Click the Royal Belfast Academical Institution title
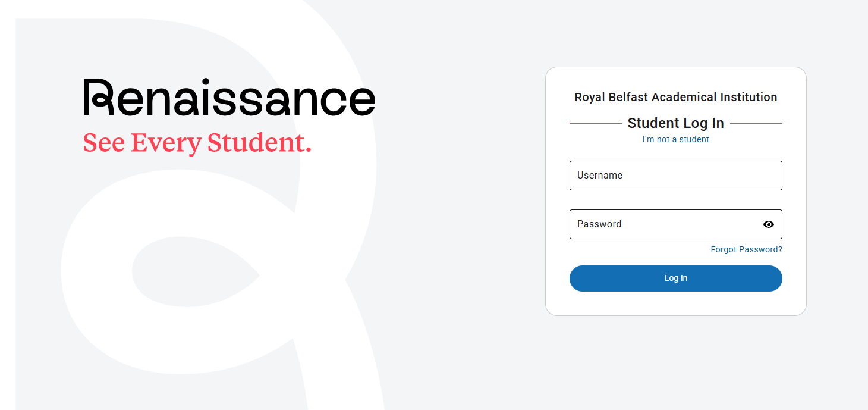This screenshot has height=410, width=868. point(675,97)
